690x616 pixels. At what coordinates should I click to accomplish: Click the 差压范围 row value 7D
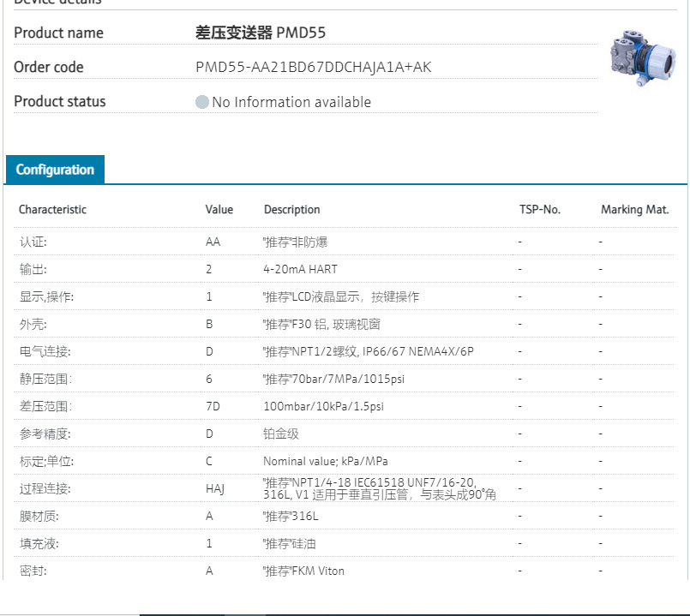(x=213, y=406)
